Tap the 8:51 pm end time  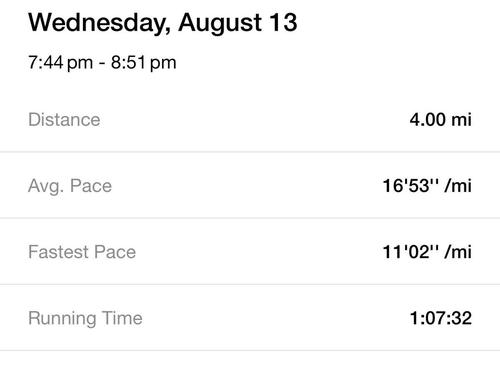pyautogui.click(x=144, y=62)
